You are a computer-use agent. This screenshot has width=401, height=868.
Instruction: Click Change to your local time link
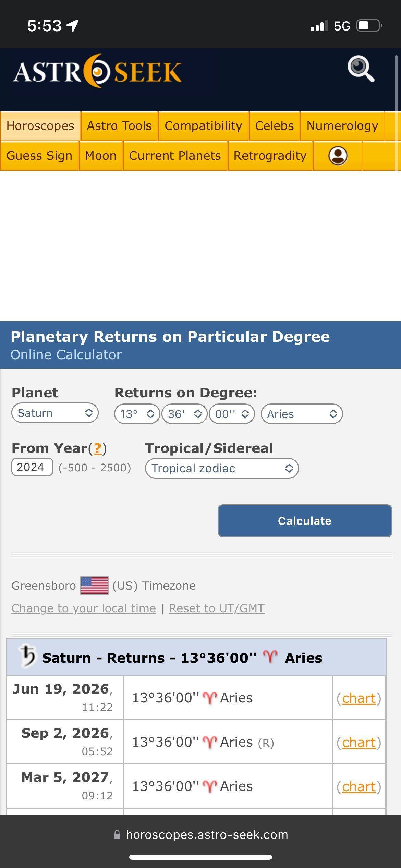pos(84,608)
